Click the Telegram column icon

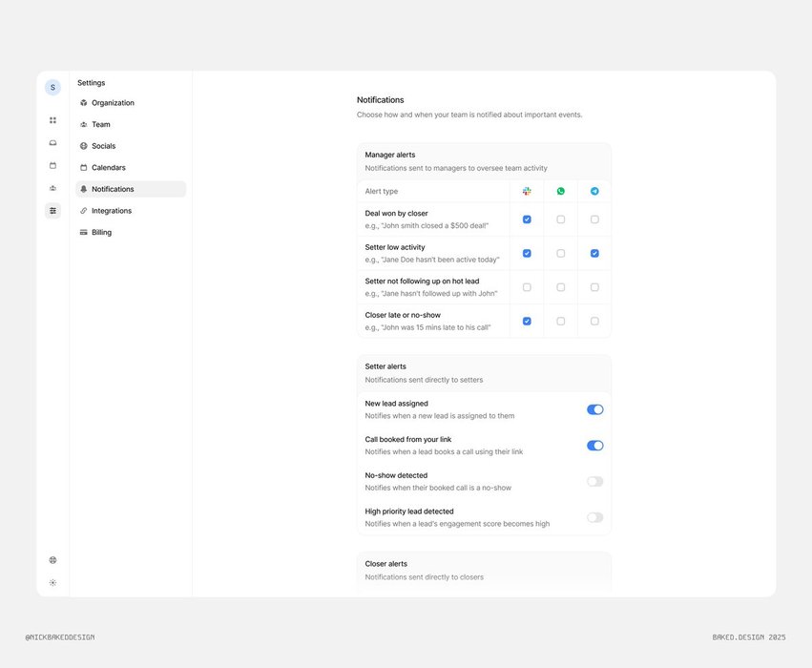pos(594,191)
